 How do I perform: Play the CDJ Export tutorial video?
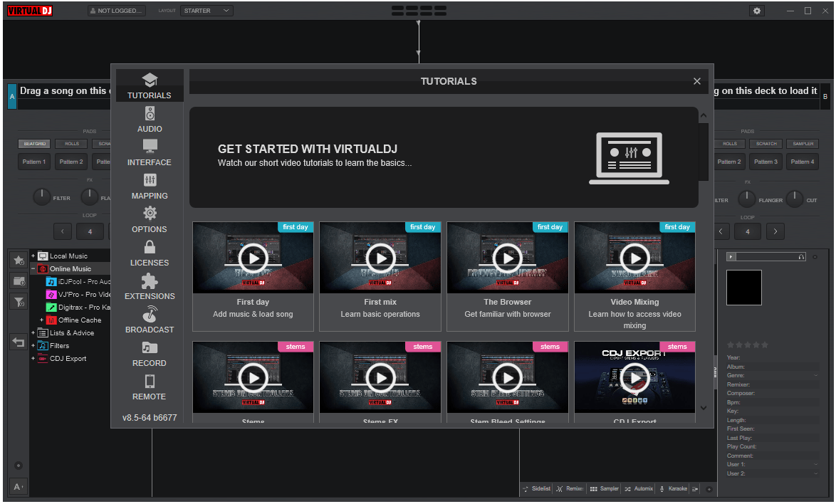click(x=634, y=378)
